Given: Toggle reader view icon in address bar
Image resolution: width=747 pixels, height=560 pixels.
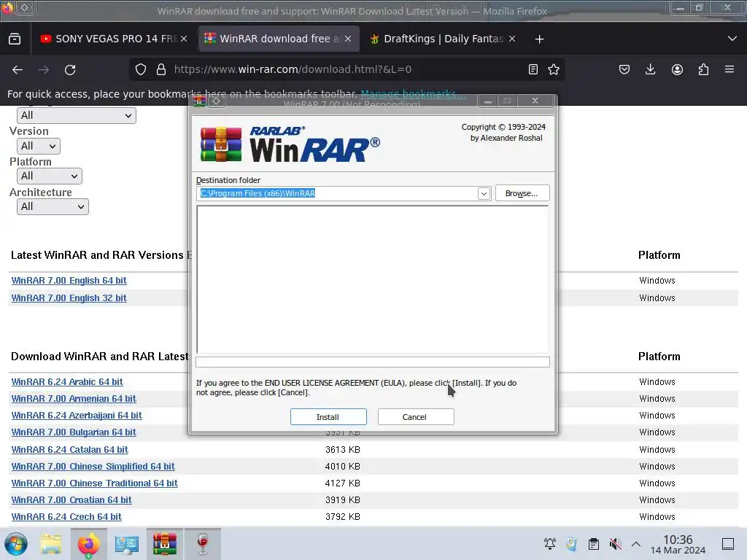Looking at the screenshot, I should [533, 69].
